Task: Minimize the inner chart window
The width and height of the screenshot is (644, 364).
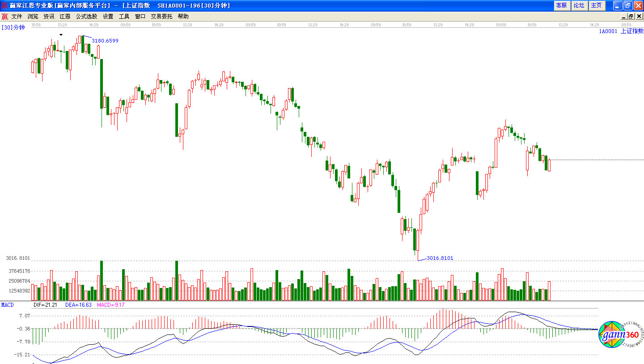Action: [624, 17]
